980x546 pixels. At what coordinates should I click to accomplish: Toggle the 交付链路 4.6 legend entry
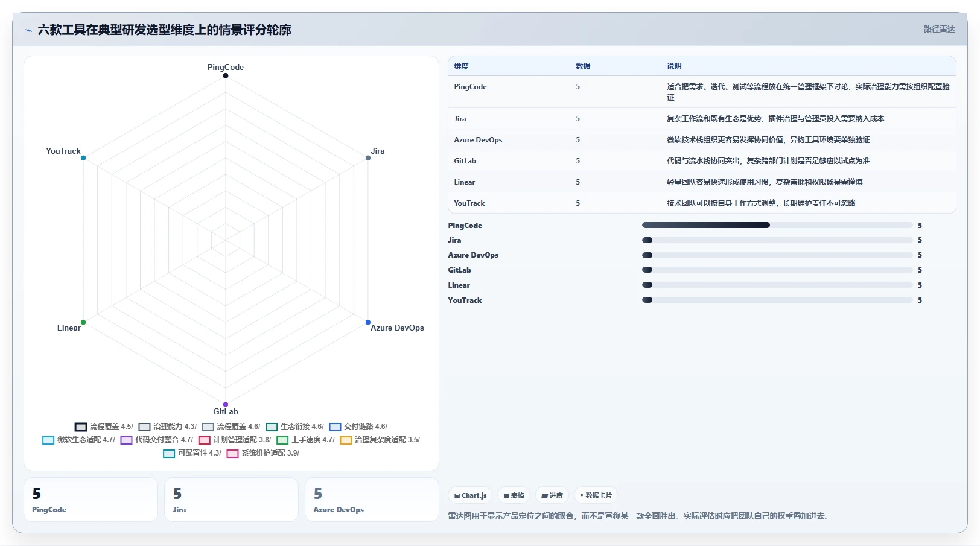click(358, 427)
